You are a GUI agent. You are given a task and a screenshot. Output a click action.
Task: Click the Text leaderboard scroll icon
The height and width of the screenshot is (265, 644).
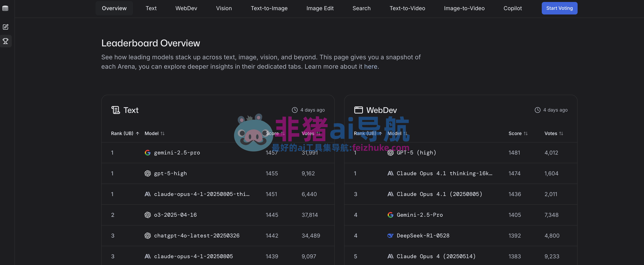click(116, 110)
